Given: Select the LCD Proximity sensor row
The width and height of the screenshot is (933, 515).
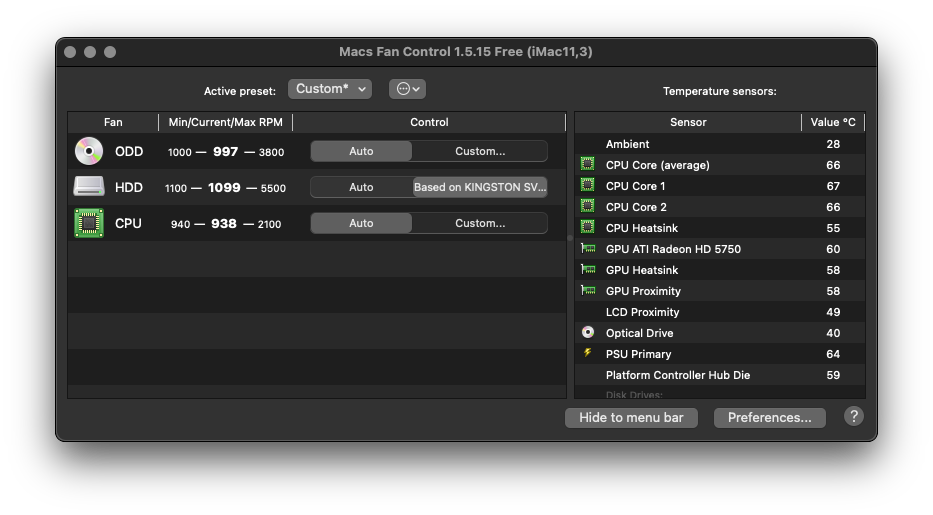Looking at the screenshot, I should coord(720,312).
